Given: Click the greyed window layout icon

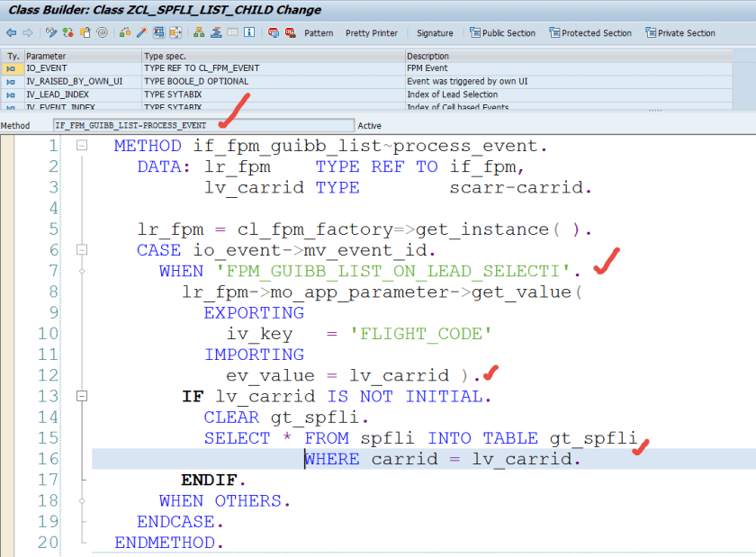Looking at the screenshot, I should (232, 32).
